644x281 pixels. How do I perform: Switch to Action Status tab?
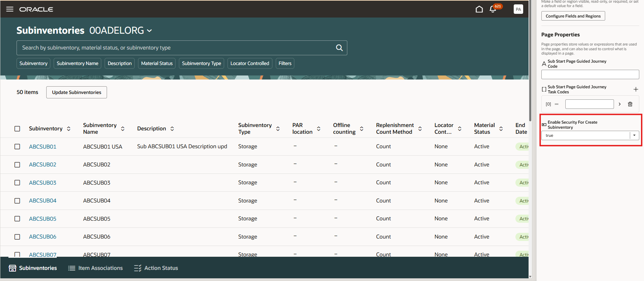point(156,268)
